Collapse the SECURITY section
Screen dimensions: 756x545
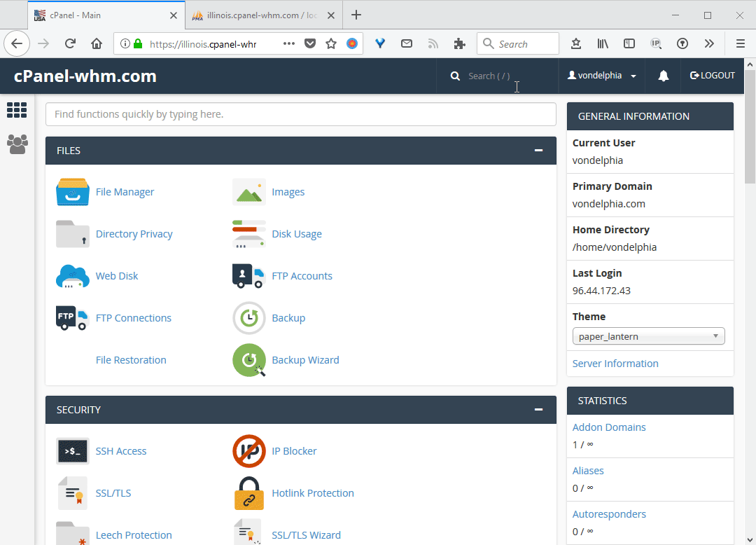pyautogui.click(x=538, y=410)
